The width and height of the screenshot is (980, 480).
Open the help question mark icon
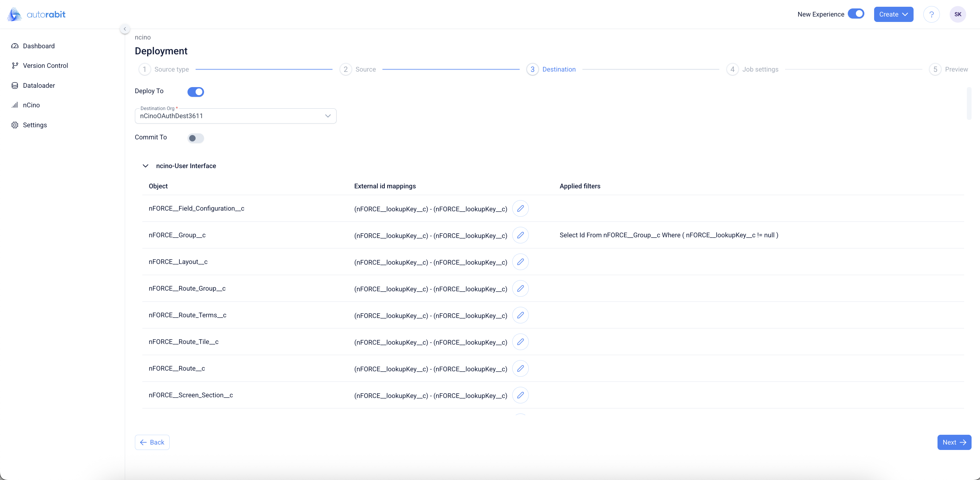[931, 15]
